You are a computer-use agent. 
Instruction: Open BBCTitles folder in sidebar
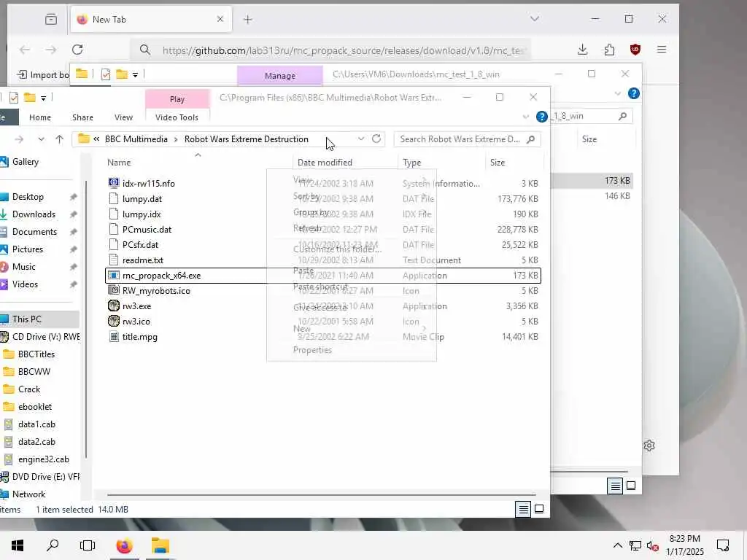click(36, 354)
